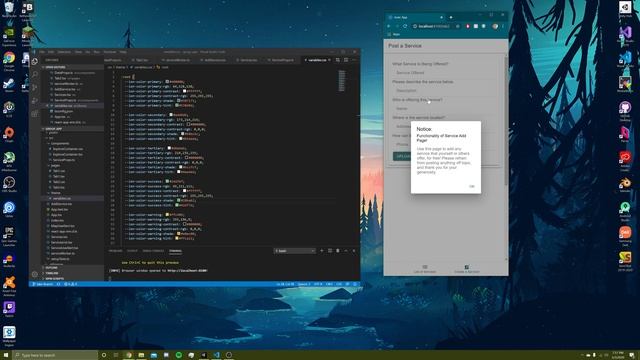Click the kill terminal trash icon
Viewport: 640px width, 360px height.
[x=338, y=251]
